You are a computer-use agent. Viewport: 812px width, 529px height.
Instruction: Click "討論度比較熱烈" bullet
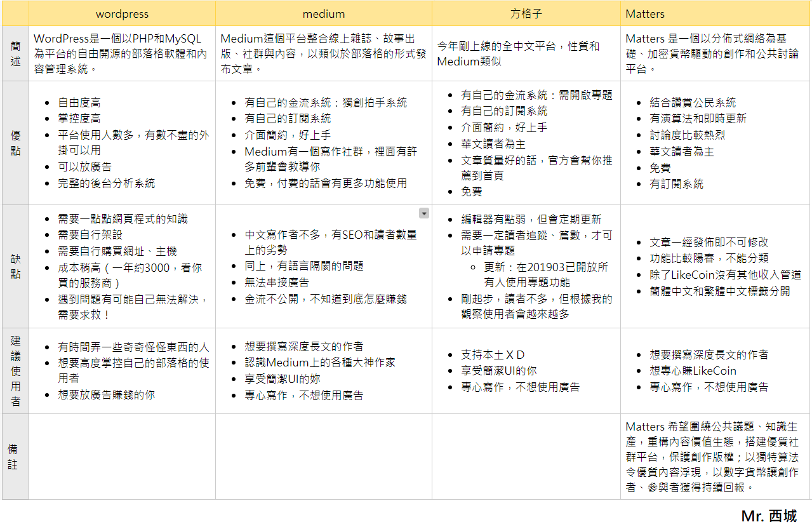[687, 135]
